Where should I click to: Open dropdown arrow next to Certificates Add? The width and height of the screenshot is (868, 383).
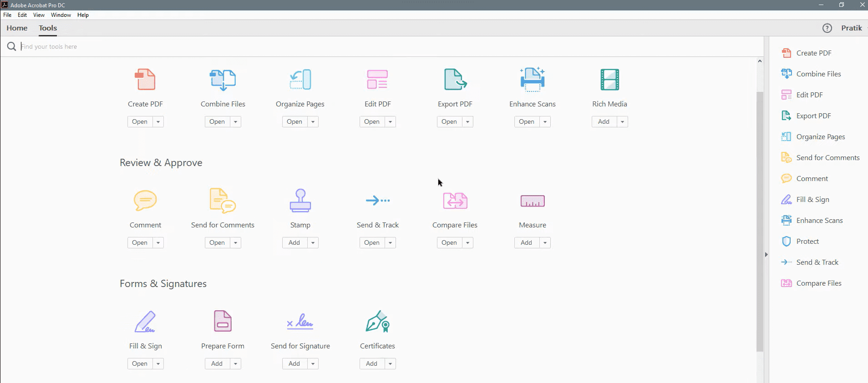point(390,363)
